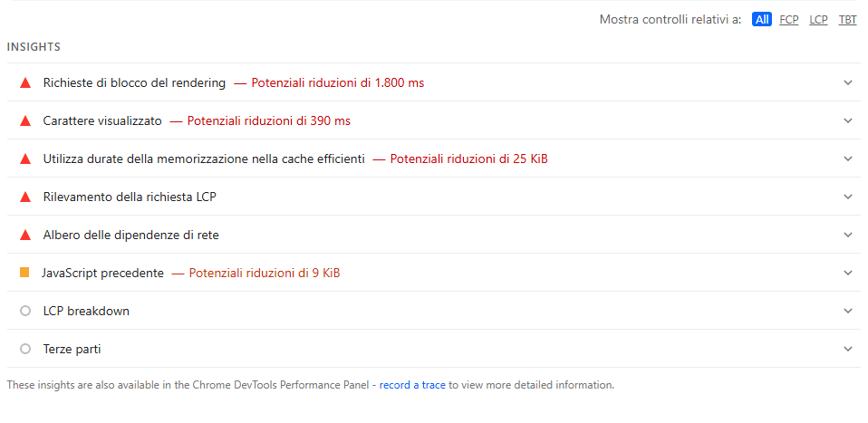Viewport: 868px width, 423px height.
Task: Expand Richieste di blocco del rendering chevron
Action: click(848, 82)
